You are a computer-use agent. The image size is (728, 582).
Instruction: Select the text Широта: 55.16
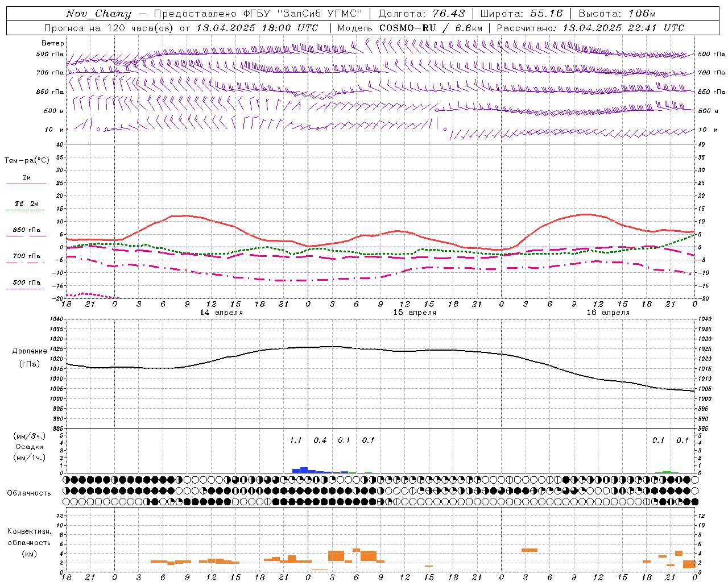(522, 14)
